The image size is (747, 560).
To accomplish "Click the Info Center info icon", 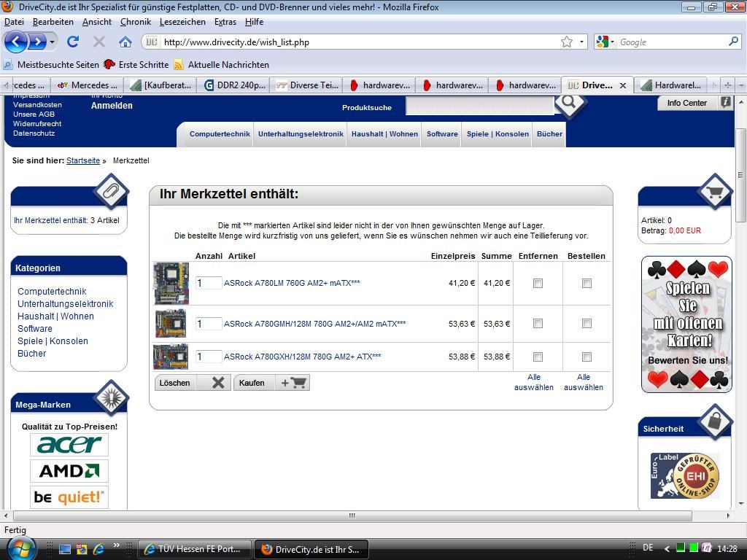I will pos(725,102).
